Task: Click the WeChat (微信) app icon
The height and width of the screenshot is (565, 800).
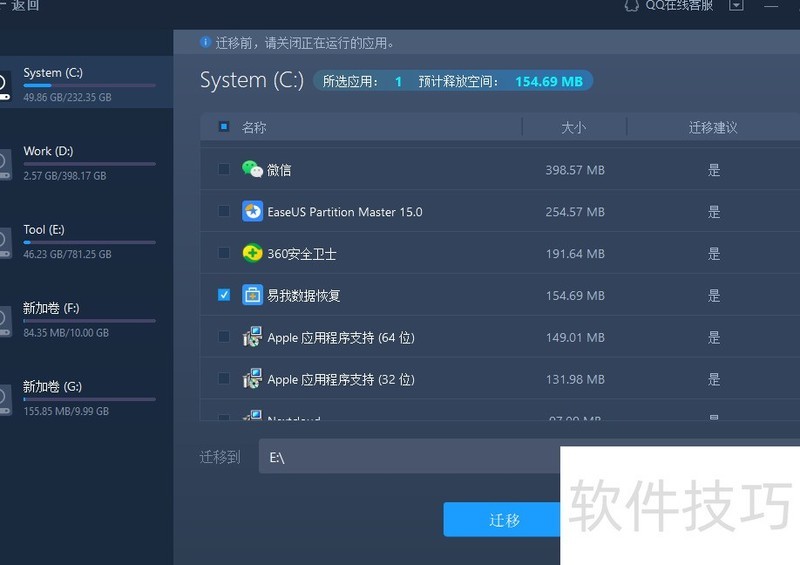Action: point(252,170)
